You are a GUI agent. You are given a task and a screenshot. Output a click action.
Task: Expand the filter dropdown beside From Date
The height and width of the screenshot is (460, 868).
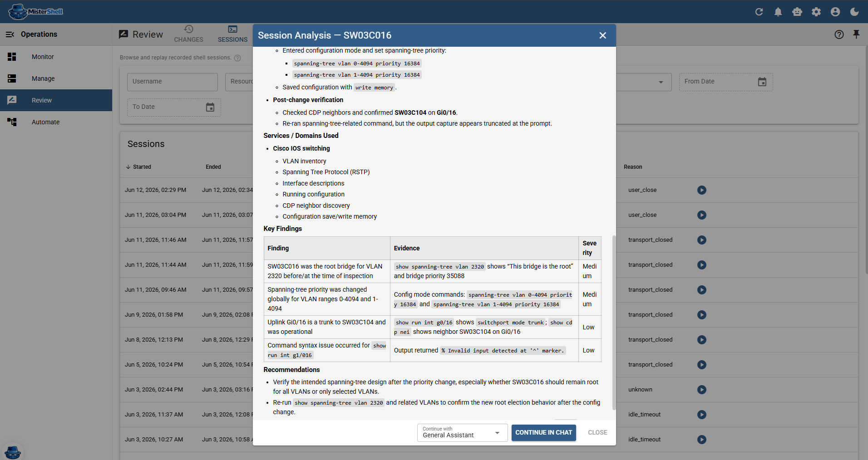coord(661,82)
